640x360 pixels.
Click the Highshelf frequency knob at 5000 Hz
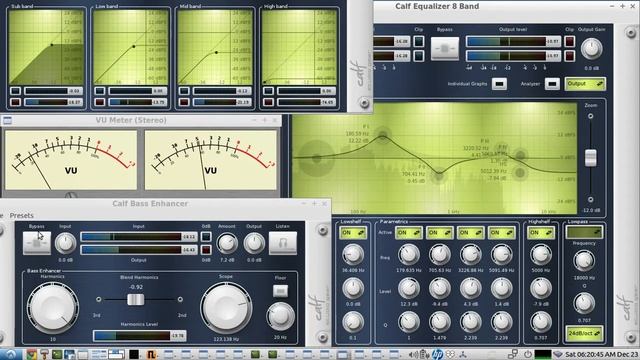[x=541, y=254]
